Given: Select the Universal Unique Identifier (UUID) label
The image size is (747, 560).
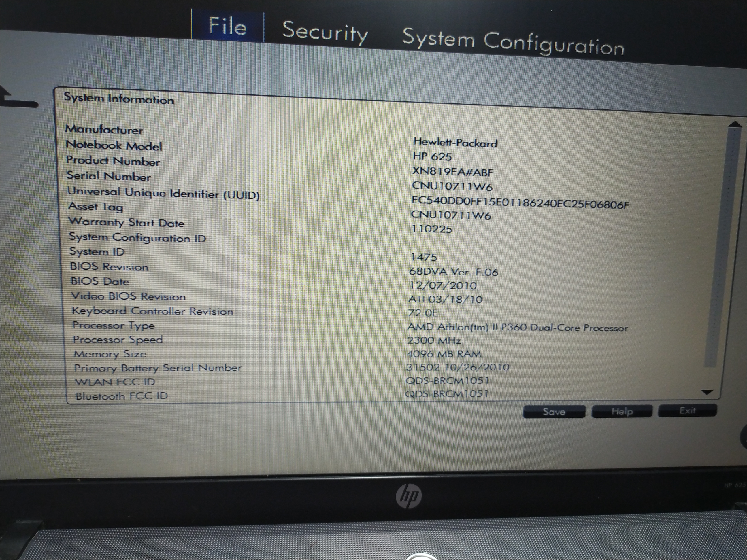Looking at the screenshot, I should click(x=163, y=193).
